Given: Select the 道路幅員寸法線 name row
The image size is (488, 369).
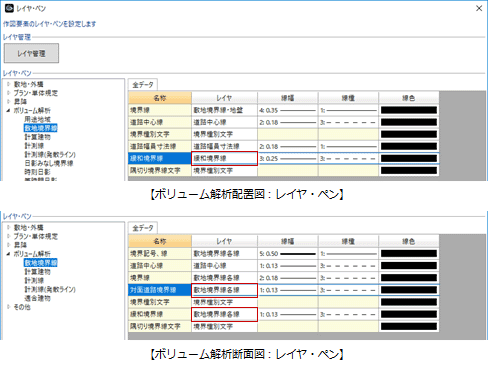Looking at the screenshot, I should (x=160, y=146).
